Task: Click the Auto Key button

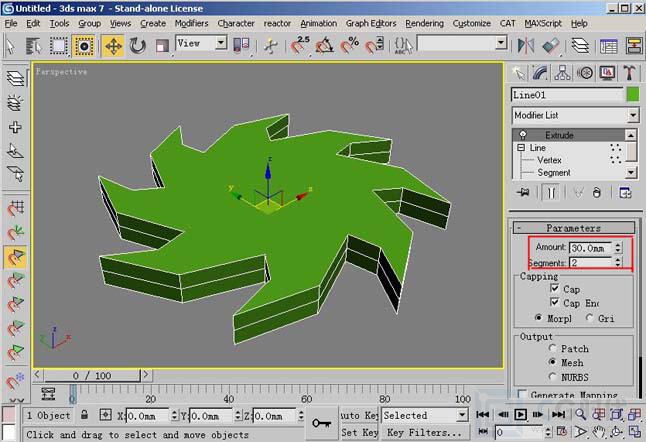Action: pyautogui.click(x=359, y=415)
